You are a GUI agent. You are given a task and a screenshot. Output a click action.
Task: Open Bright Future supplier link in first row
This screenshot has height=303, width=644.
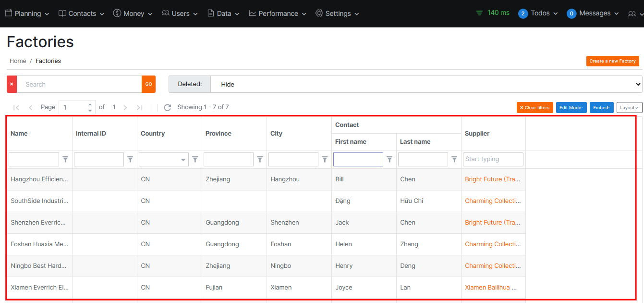pos(492,179)
